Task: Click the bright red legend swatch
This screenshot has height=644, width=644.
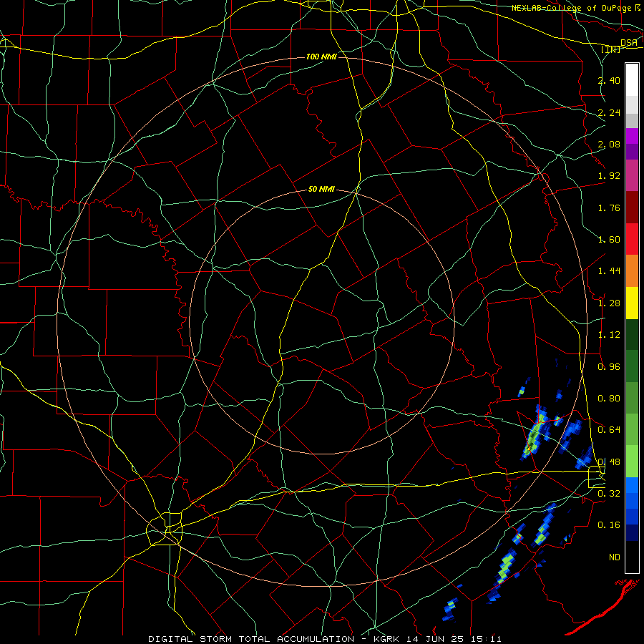Action: point(632,239)
